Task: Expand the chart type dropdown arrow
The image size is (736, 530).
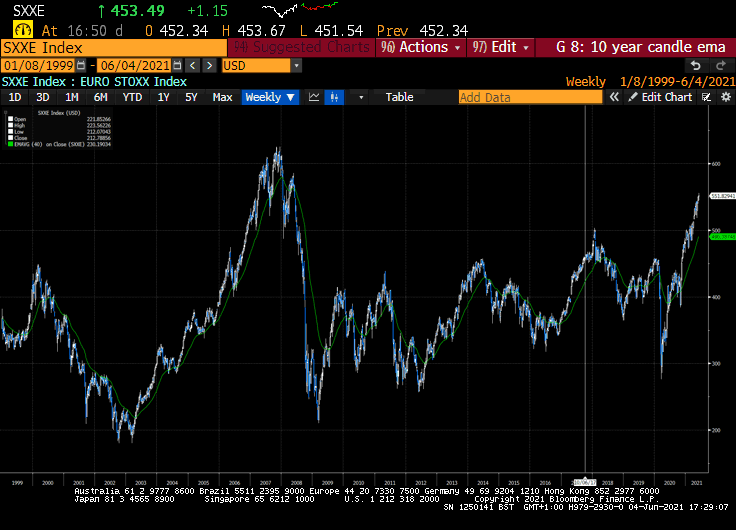Action: click(x=361, y=97)
